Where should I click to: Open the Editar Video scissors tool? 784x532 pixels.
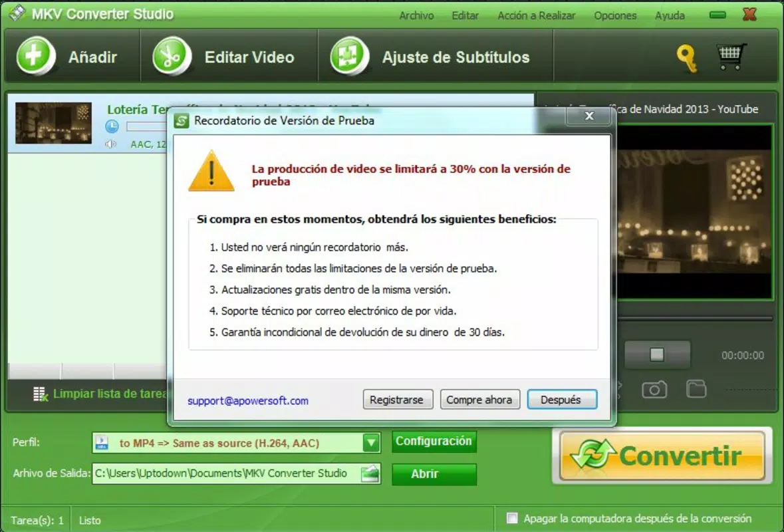click(x=172, y=55)
